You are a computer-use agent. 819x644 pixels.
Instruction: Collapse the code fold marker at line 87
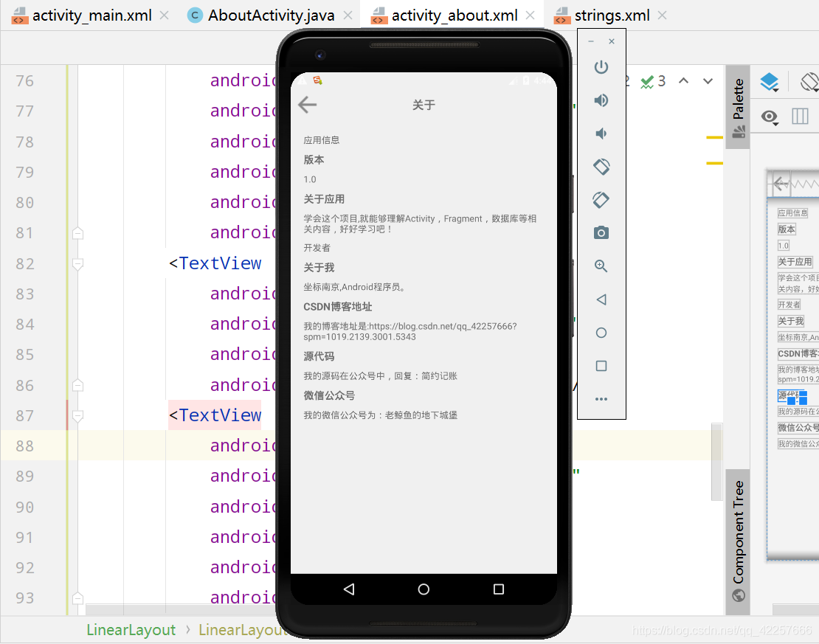click(77, 416)
